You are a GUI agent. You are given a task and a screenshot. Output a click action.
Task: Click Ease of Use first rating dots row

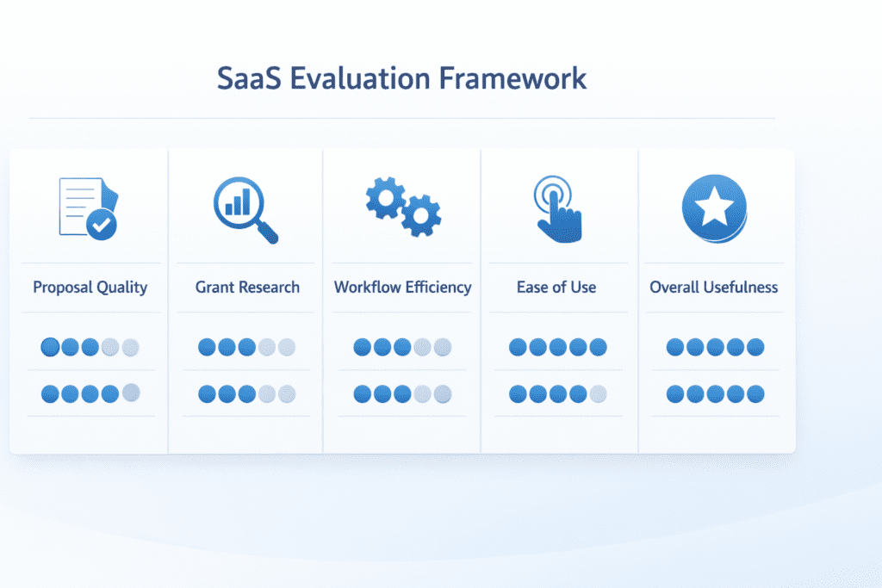coord(558,347)
